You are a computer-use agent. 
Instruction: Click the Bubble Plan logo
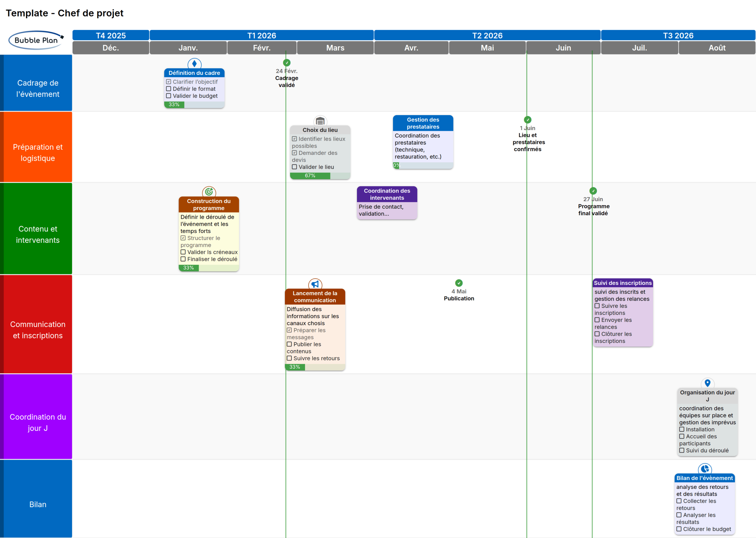[x=37, y=40]
